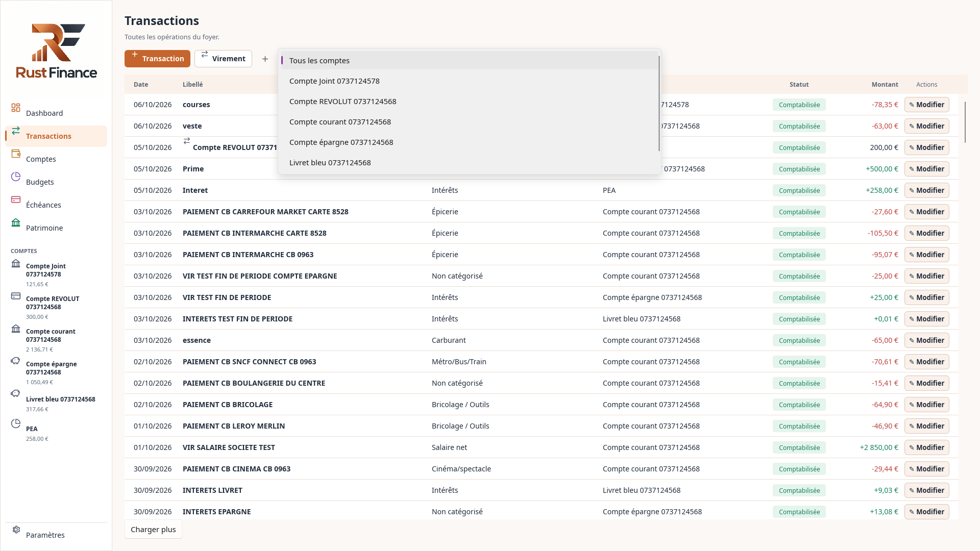This screenshot has height=551, width=980.
Task: Open the Dashboard page
Action: click(56, 113)
